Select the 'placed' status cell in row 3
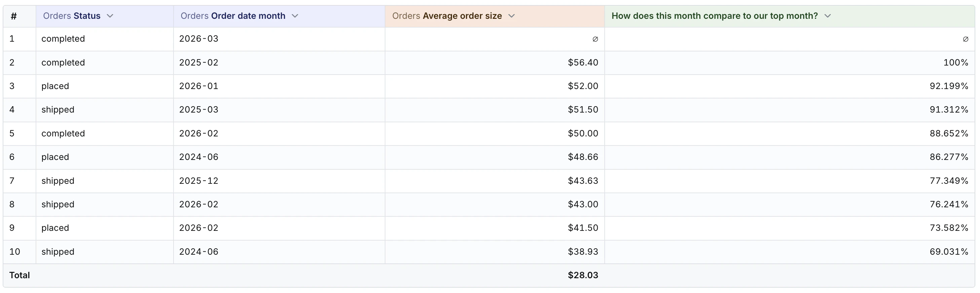 [x=105, y=86]
